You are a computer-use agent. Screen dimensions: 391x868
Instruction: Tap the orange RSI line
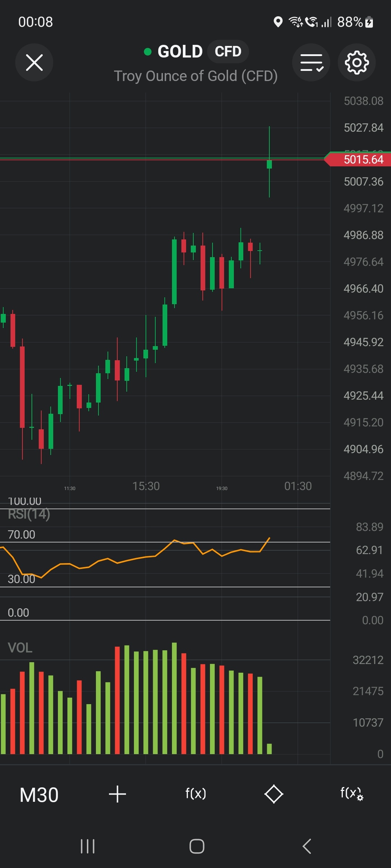tap(127, 560)
